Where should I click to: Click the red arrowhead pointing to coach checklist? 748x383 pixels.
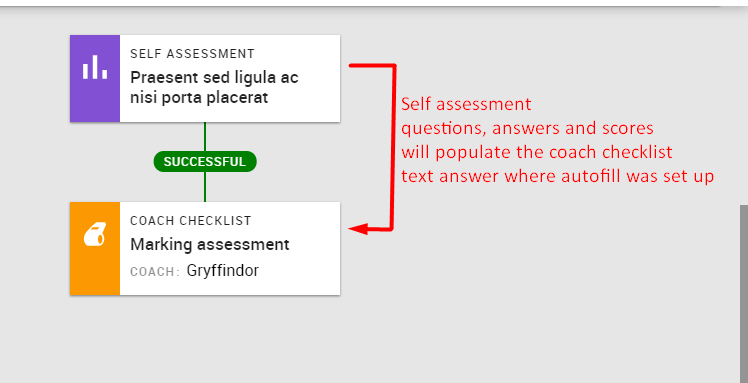pyautogui.click(x=359, y=229)
